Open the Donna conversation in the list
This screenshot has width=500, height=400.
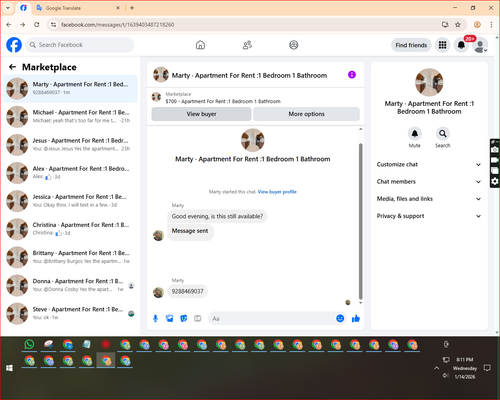70,285
